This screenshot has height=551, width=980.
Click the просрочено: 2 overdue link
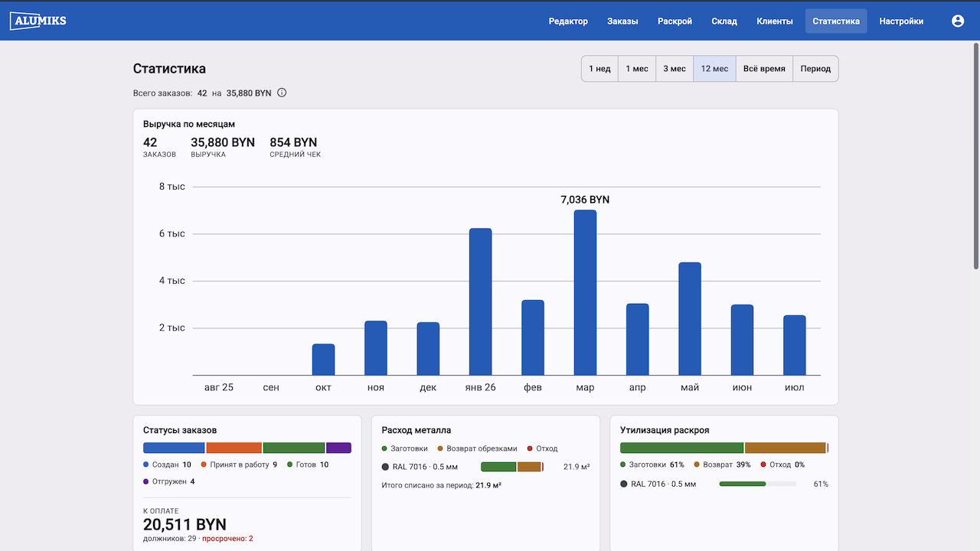coord(227,539)
